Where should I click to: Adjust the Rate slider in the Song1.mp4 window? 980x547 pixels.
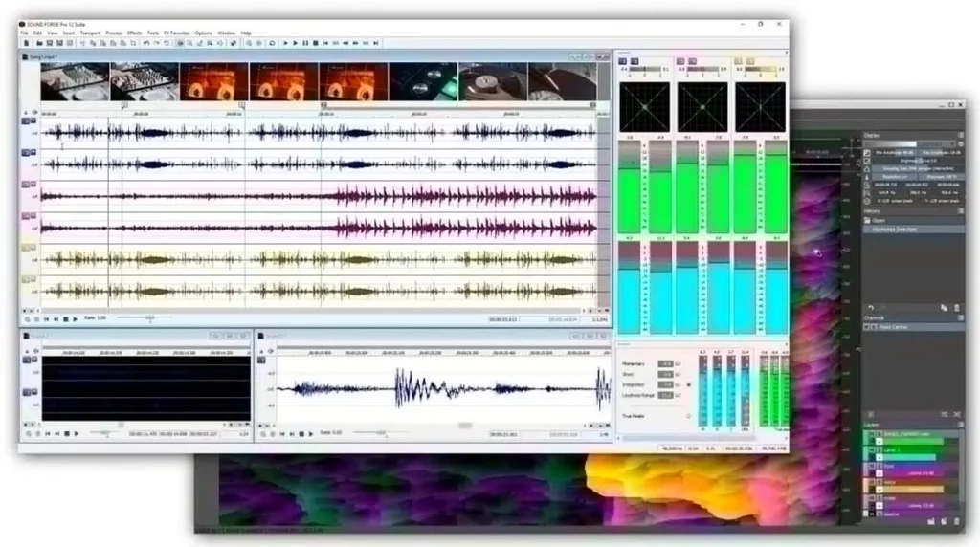click(150, 318)
